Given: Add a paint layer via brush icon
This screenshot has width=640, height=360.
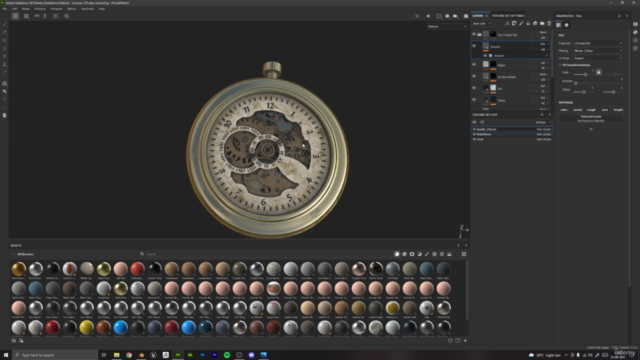Looking at the screenshot, I should click(521, 23).
